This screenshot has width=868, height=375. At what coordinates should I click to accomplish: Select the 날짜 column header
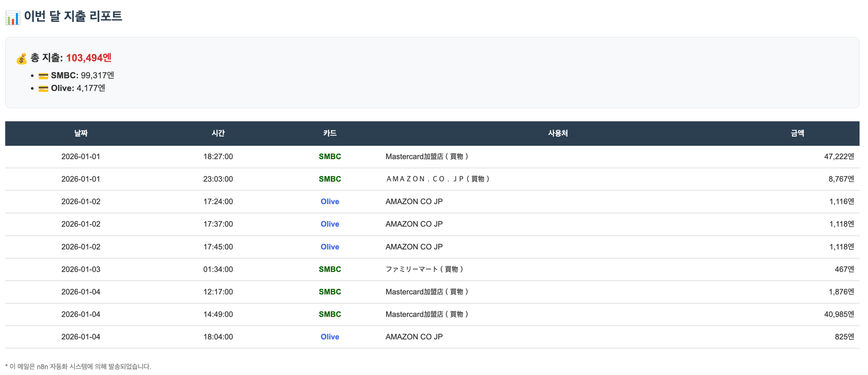point(81,133)
